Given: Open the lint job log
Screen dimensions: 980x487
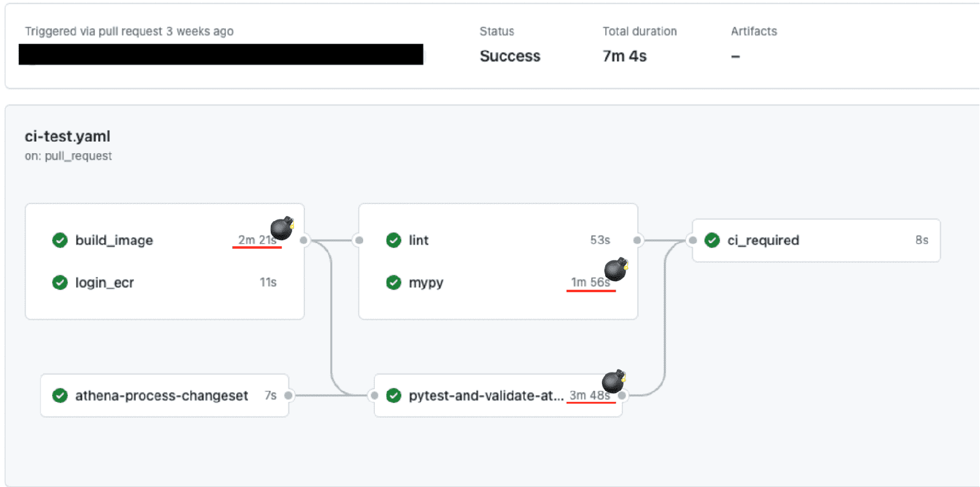Looking at the screenshot, I should pyautogui.click(x=419, y=240).
